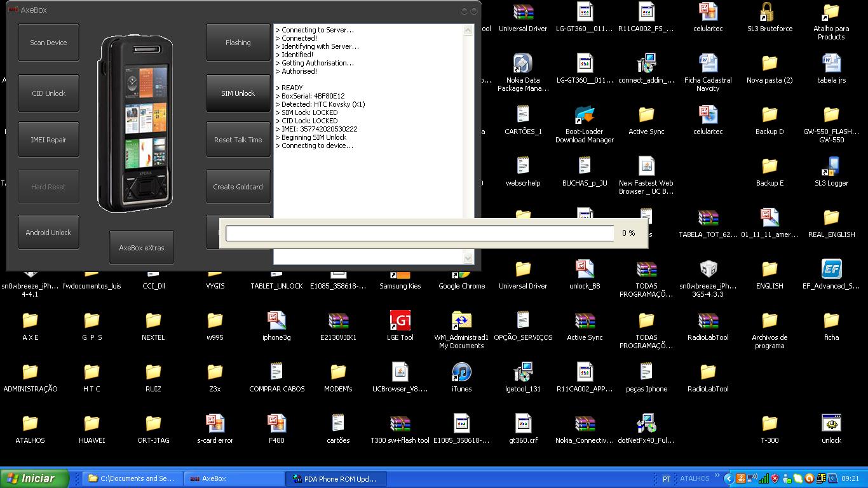Open the MODEM's folder
The image size is (868, 488).
point(338,377)
